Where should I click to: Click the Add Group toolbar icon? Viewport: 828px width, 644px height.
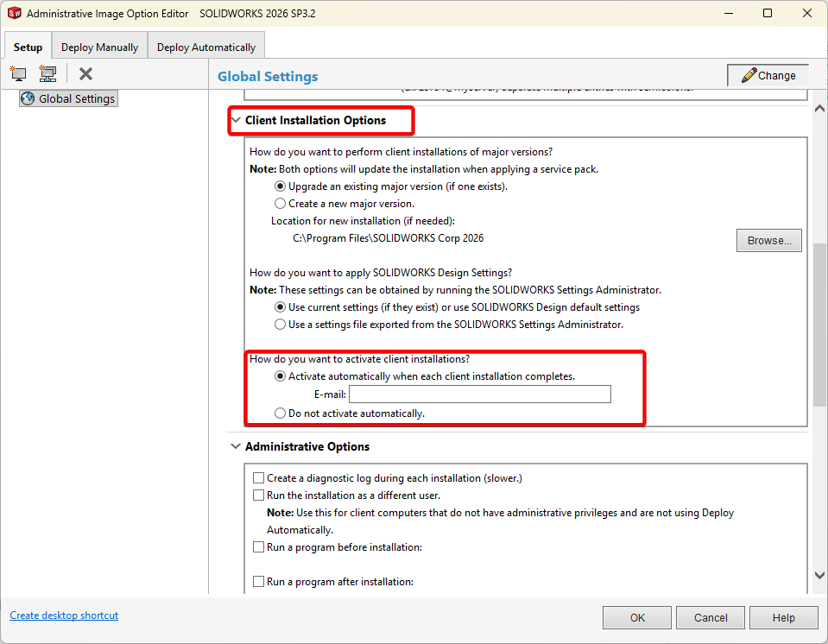47,74
